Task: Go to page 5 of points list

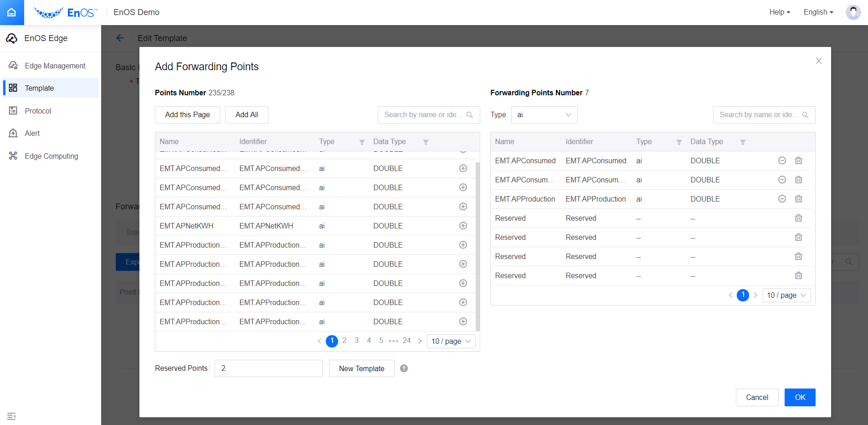Action: (x=381, y=341)
